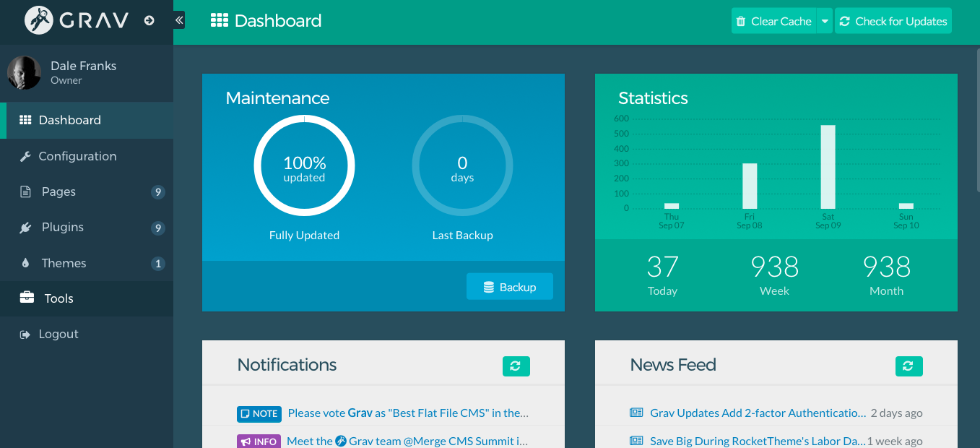Open Dale Franks profile name

click(83, 66)
